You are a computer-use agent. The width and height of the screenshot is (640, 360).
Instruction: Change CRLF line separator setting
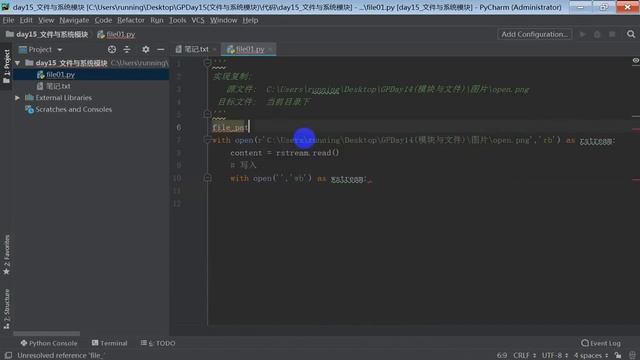(x=524, y=356)
